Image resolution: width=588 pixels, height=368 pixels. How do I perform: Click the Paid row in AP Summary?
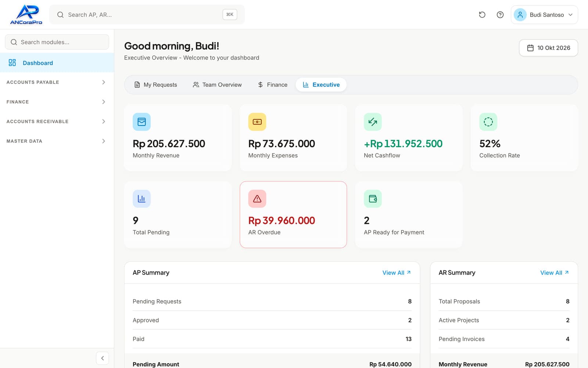click(272, 339)
